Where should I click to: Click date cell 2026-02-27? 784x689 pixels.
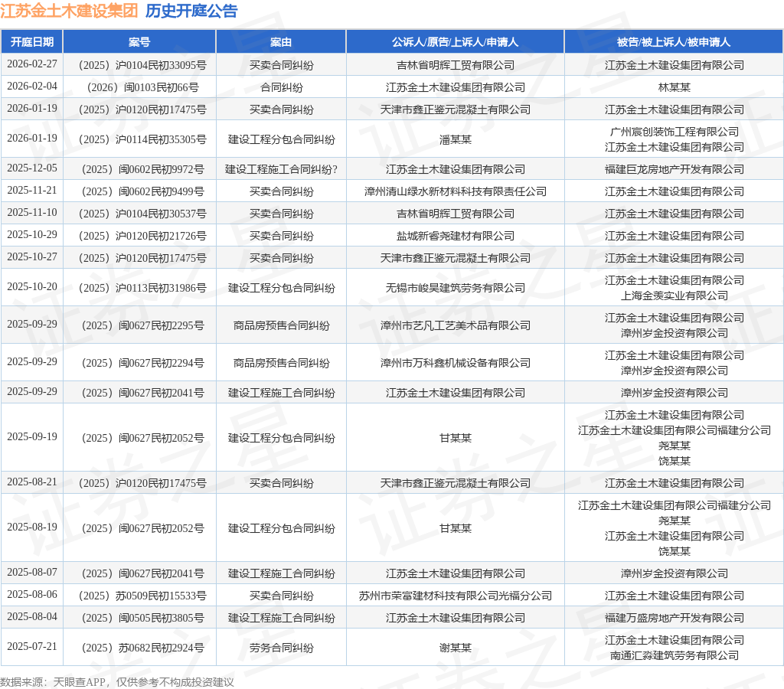point(32,64)
